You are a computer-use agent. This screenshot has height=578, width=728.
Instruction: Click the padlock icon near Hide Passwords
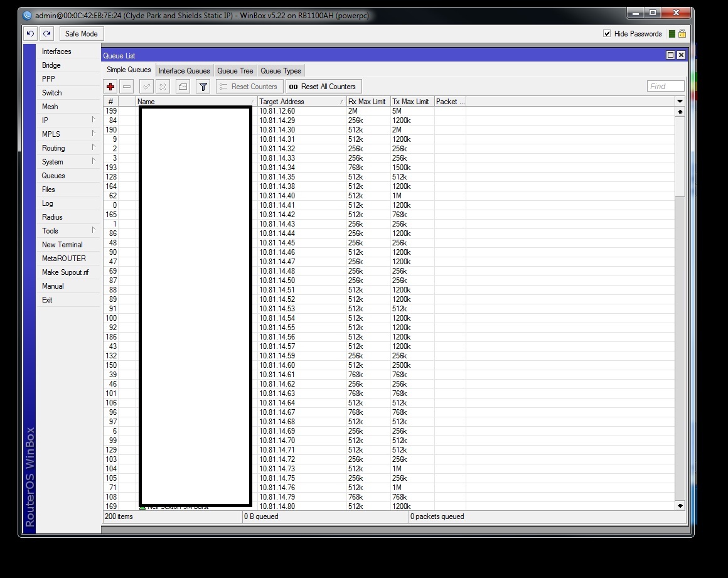coord(682,33)
